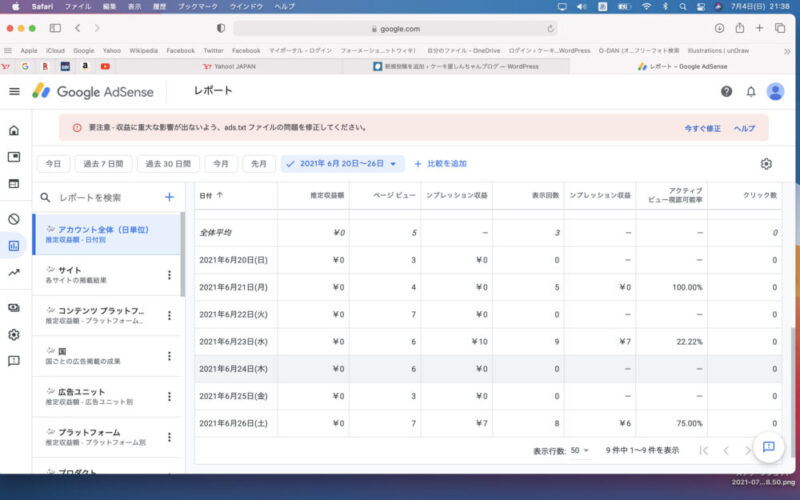Viewport: 800px width, 500px height.
Task: Open more options for サイト report
Action: 169,275
